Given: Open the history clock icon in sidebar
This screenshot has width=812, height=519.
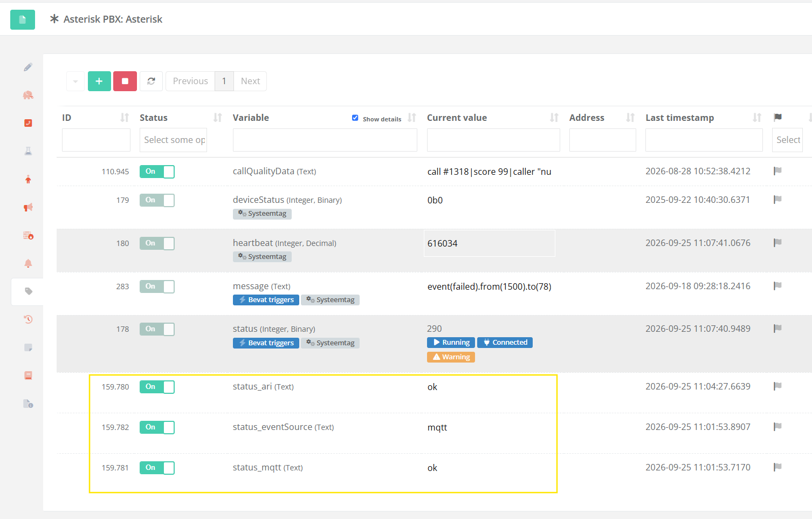Looking at the screenshot, I should [x=28, y=319].
